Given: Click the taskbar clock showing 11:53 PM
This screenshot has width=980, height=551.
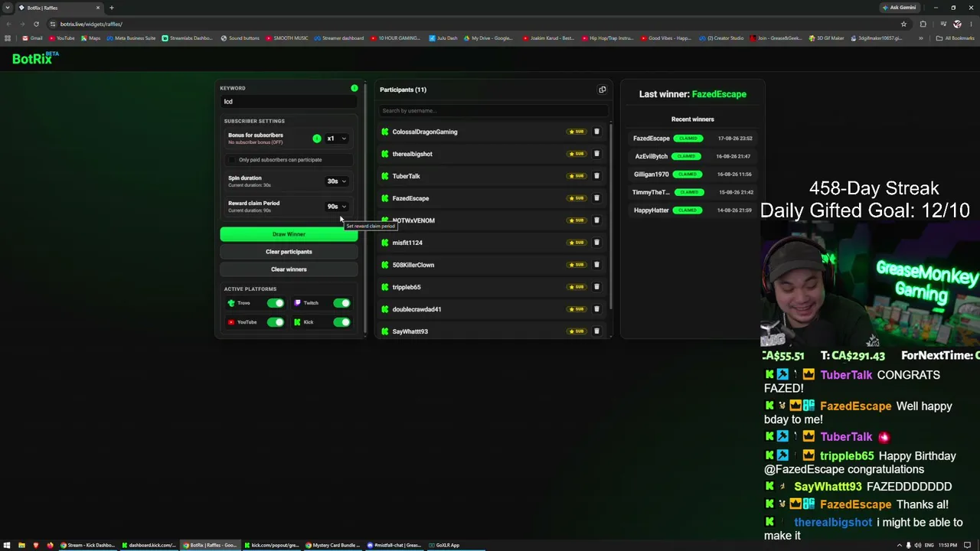Looking at the screenshot, I should coord(948,545).
